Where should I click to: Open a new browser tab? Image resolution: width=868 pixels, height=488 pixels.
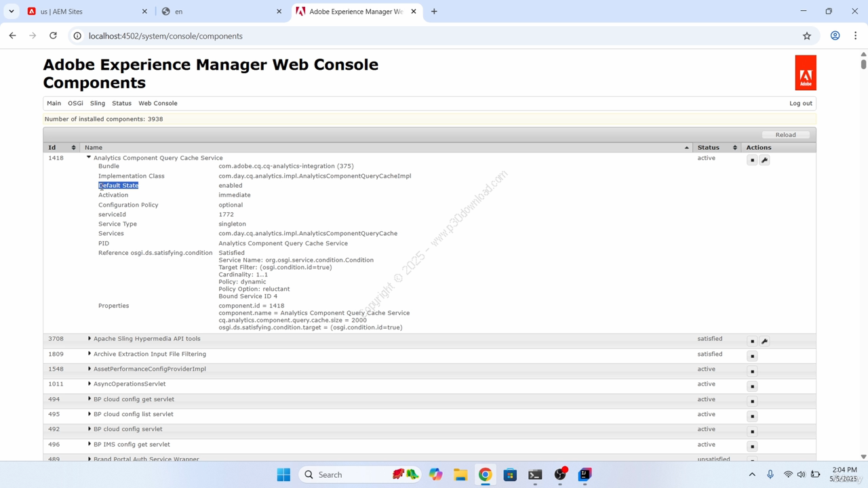coord(434,12)
